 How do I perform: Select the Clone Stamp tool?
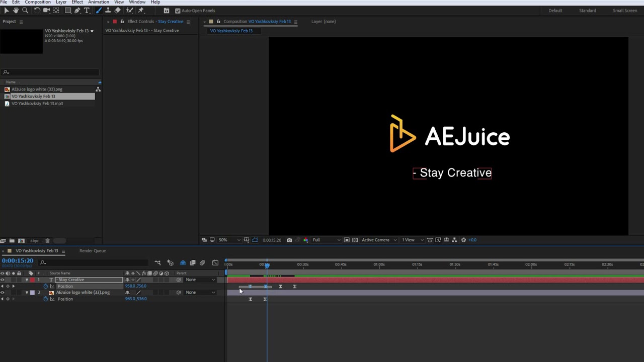pyautogui.click(x=108, y=10)
